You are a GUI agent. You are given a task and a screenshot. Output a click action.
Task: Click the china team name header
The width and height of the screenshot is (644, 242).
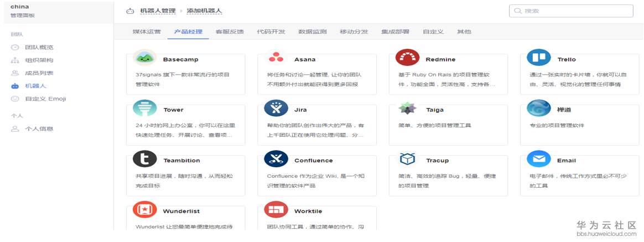point(20,7)
